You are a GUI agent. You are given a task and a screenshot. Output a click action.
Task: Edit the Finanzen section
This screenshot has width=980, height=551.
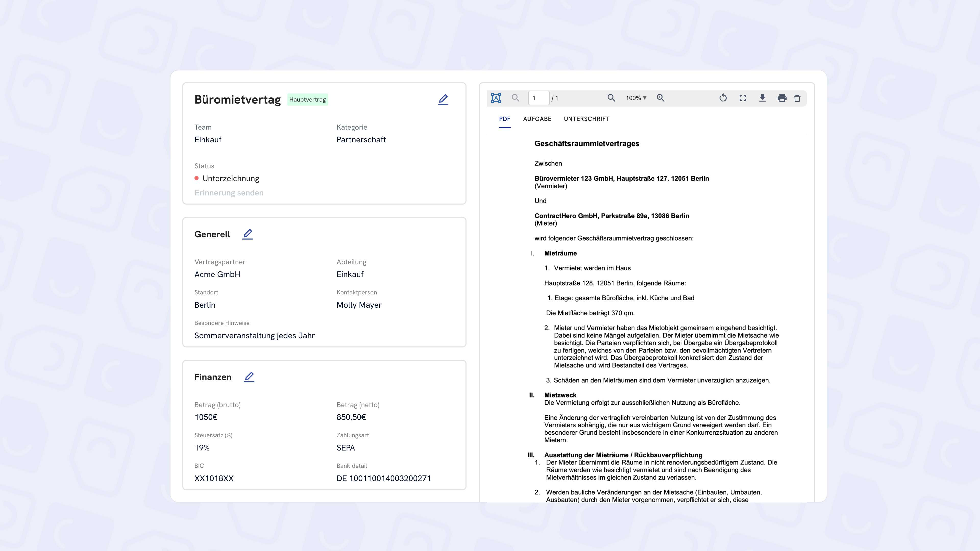249,377
